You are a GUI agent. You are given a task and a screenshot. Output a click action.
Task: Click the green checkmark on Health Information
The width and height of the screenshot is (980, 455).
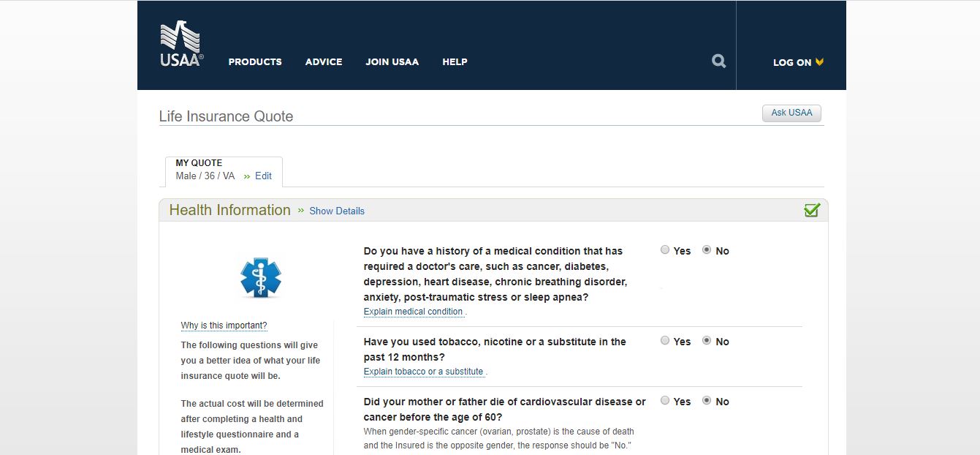pyautogui.click(x=811, y=210)
